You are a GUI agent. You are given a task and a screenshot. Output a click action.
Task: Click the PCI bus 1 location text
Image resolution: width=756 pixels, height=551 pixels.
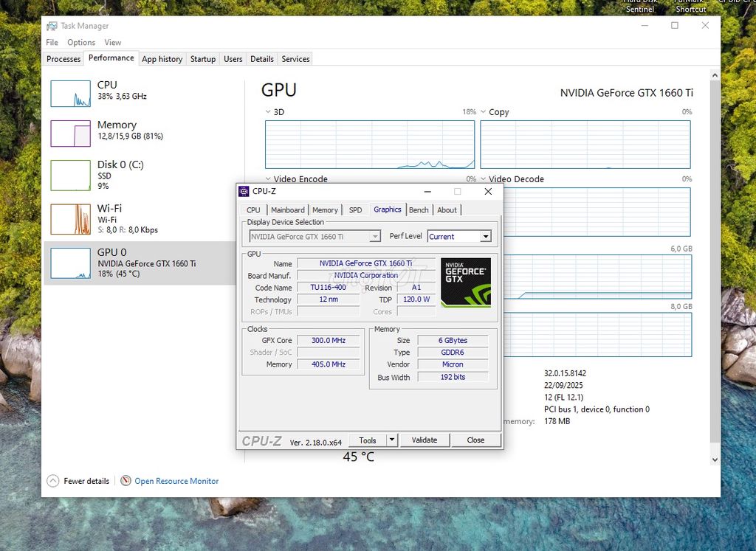point(597,409)
